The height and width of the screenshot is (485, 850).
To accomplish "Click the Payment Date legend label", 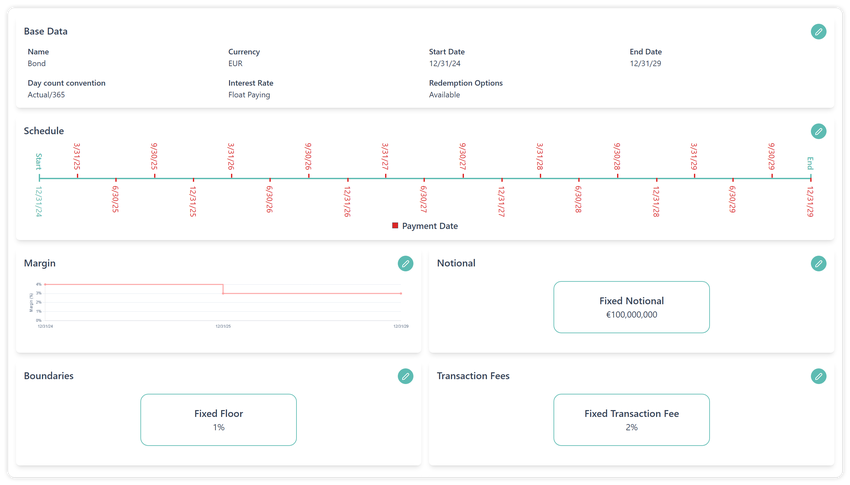I will [430, 226].
